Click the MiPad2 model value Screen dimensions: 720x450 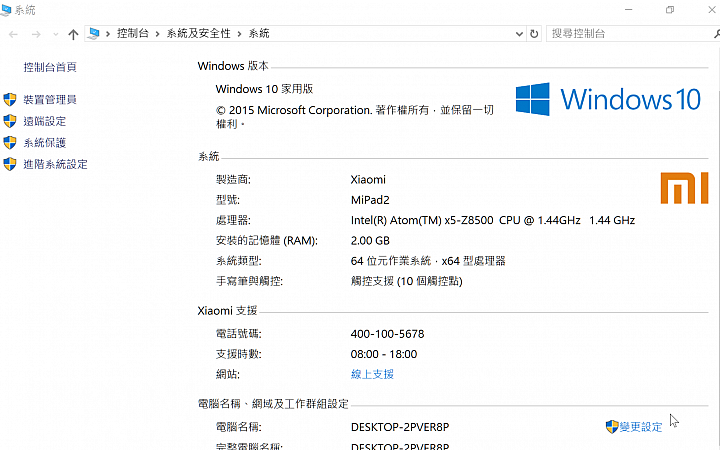point(370,200)
